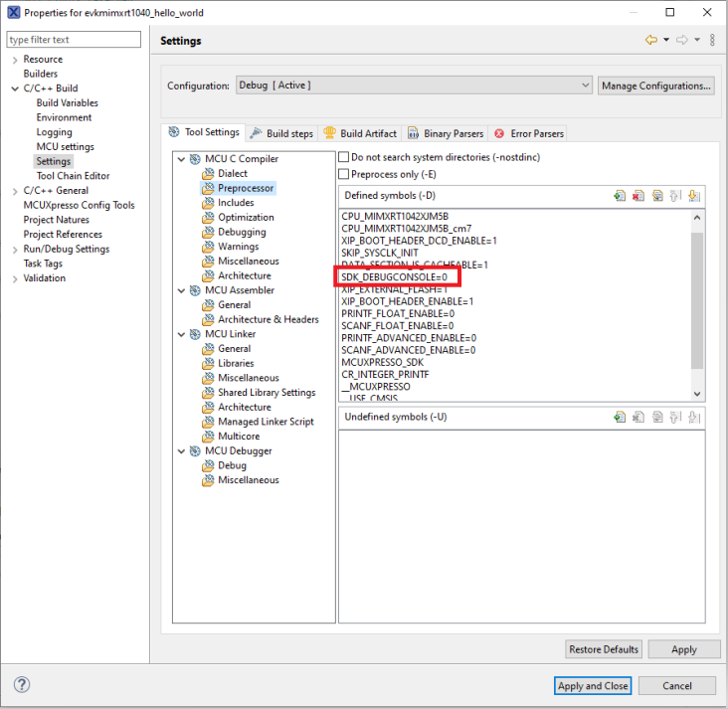Select Shared Library Settings item
728x709 pixels.
pyautogui.click(x=267, y=393)
